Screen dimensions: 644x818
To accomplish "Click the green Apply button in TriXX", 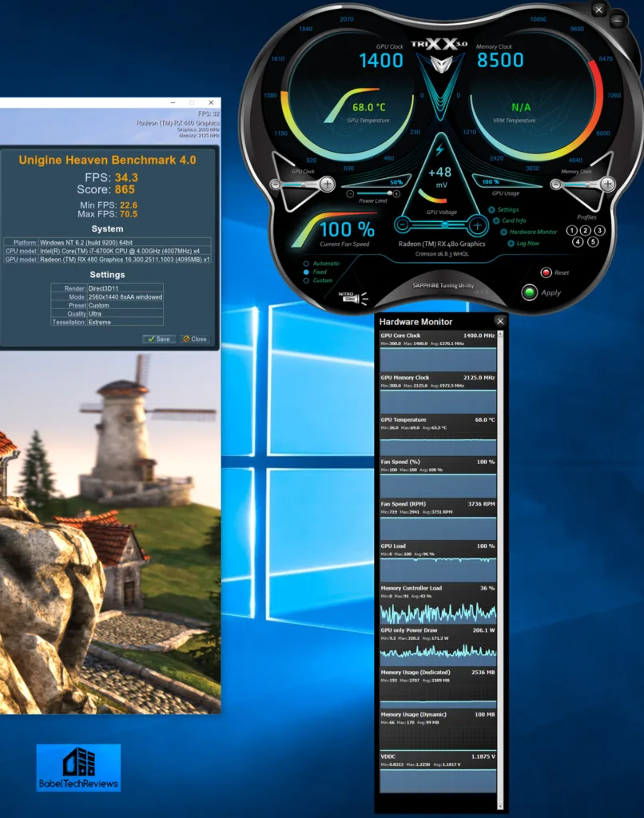I will point(530,292).
